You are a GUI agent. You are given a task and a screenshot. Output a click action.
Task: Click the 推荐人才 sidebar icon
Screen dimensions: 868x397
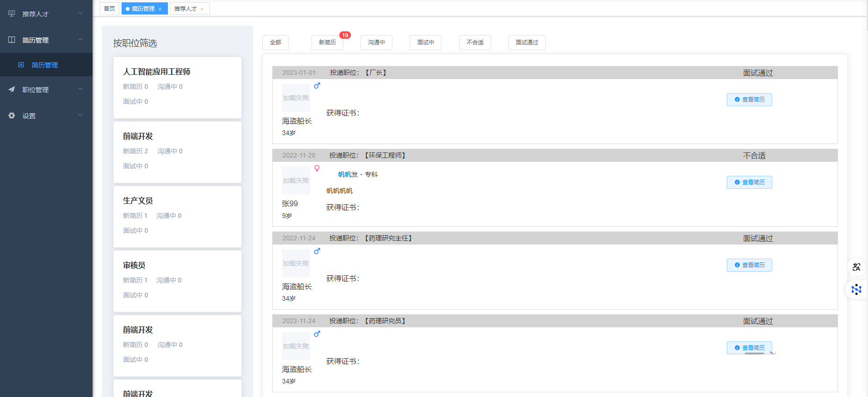pyautogui.click(x=12, y=14)
